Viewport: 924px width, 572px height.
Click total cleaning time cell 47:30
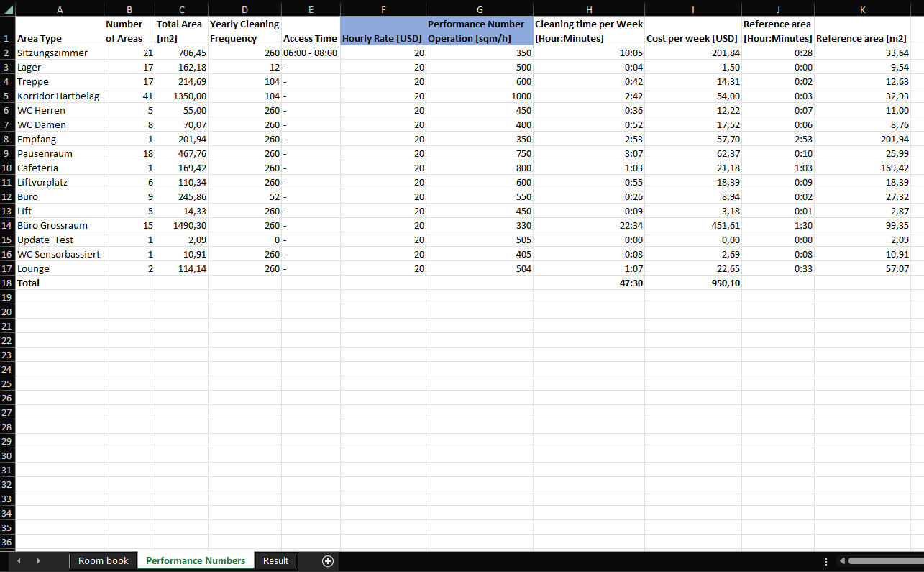(588, 283)
